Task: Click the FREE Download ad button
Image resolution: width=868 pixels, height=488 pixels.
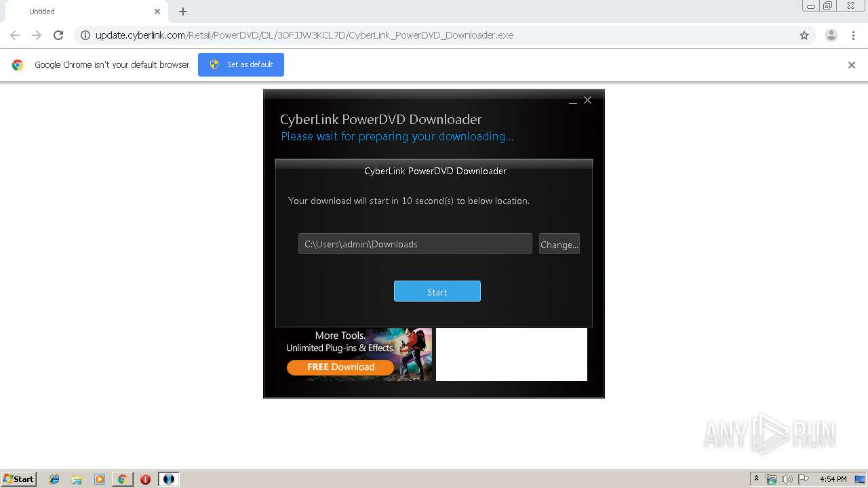Action: click(x=340, y=367)
